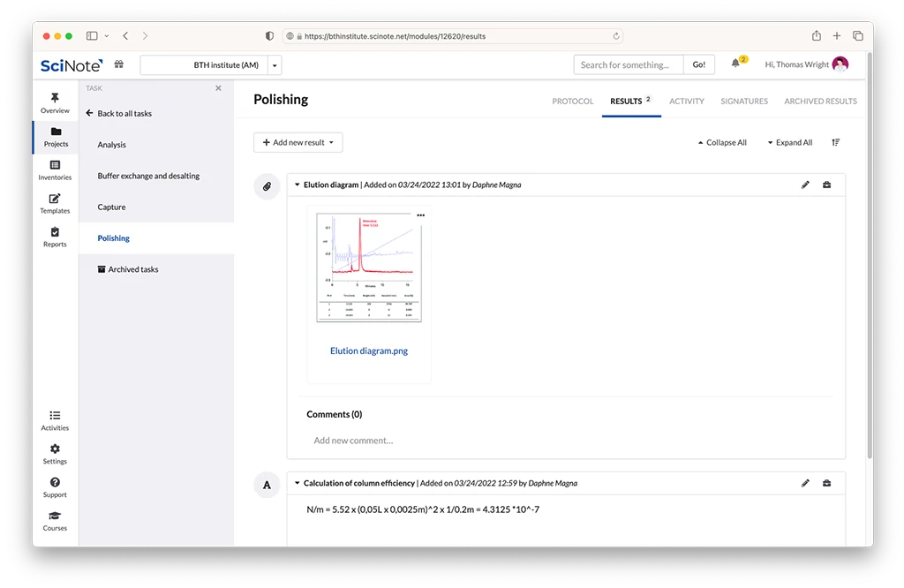Collapse the Calculation of column efficiency result
This screenshot has height=588, width=904.
[298, 484]
